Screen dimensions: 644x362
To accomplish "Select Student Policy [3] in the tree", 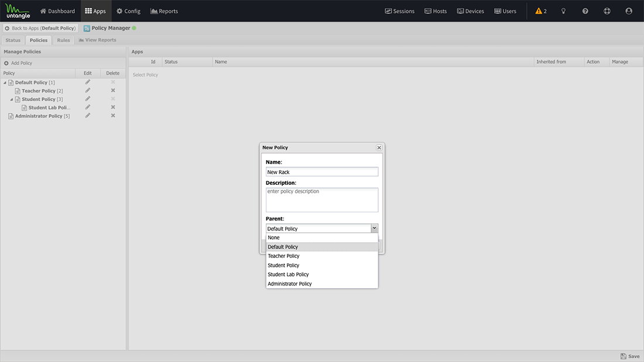I will click(x=42, y=99).
